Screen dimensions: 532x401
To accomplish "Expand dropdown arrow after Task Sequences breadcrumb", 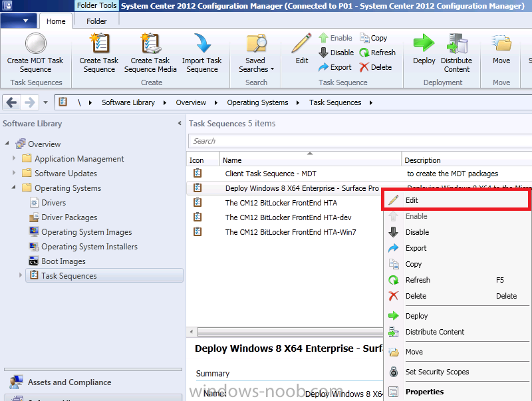I will coord(371,102).
